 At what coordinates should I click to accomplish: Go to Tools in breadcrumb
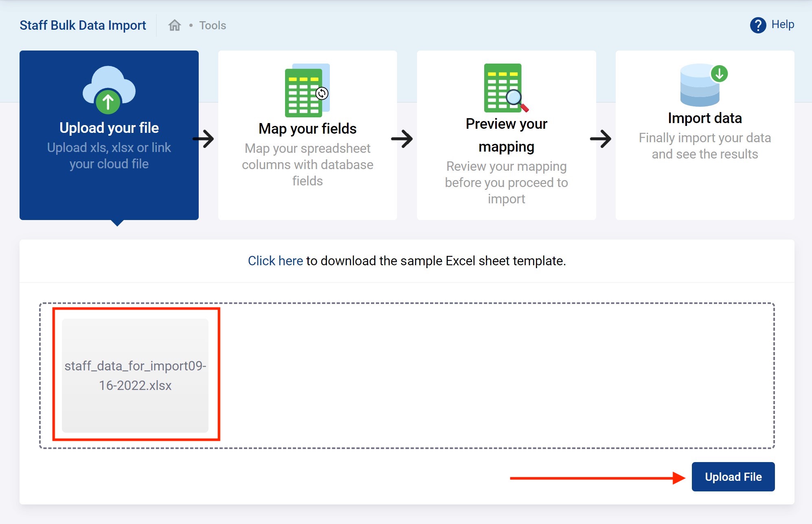[213, 25]
